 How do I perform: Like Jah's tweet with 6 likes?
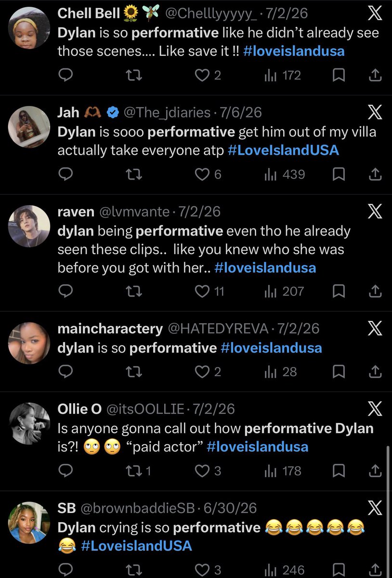pos(208,174)
